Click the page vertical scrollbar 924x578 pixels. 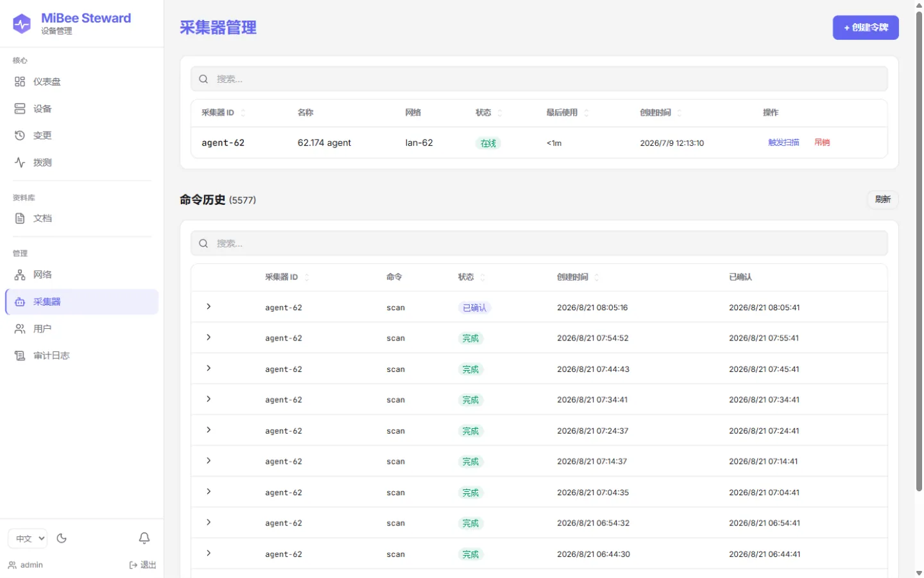(x=919, y=250)
